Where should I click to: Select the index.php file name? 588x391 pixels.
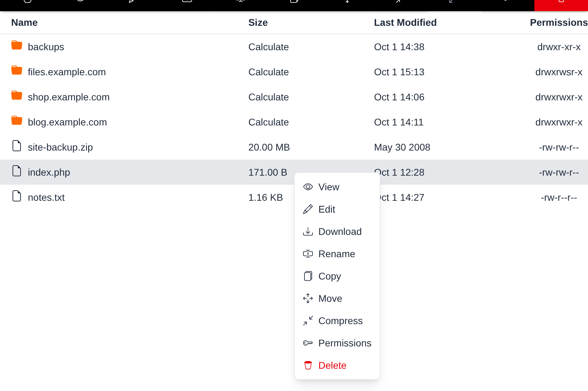[49, 172]
